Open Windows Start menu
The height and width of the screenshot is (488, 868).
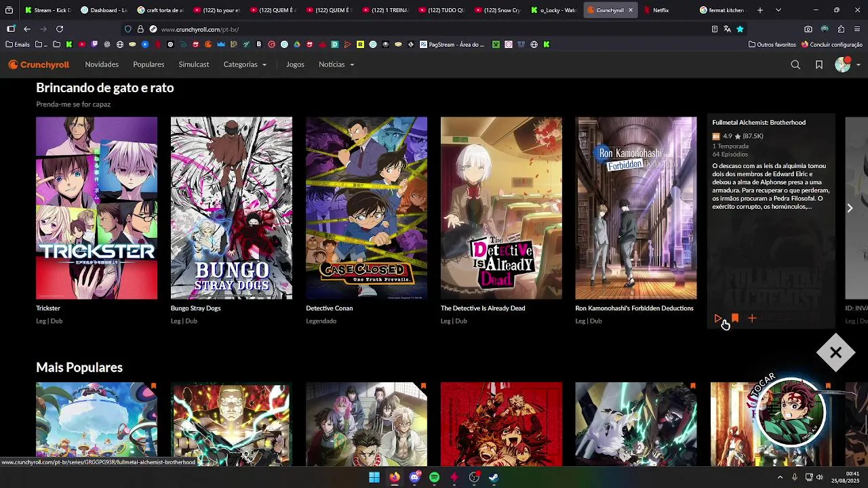pos(374,477)
